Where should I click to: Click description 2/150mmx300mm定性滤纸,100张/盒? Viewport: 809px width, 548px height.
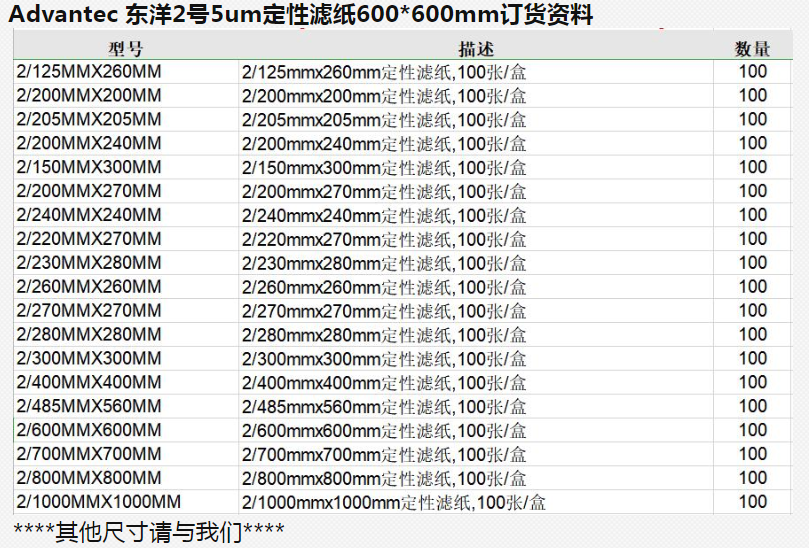pyautogui.click(x=384, y=168)
